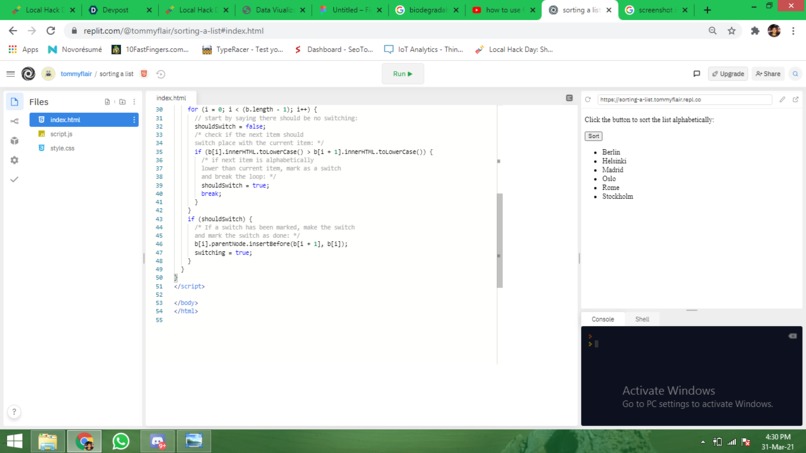The image size is (806, 453).
Task: Click the preview URL field
Action: (684, 100)
